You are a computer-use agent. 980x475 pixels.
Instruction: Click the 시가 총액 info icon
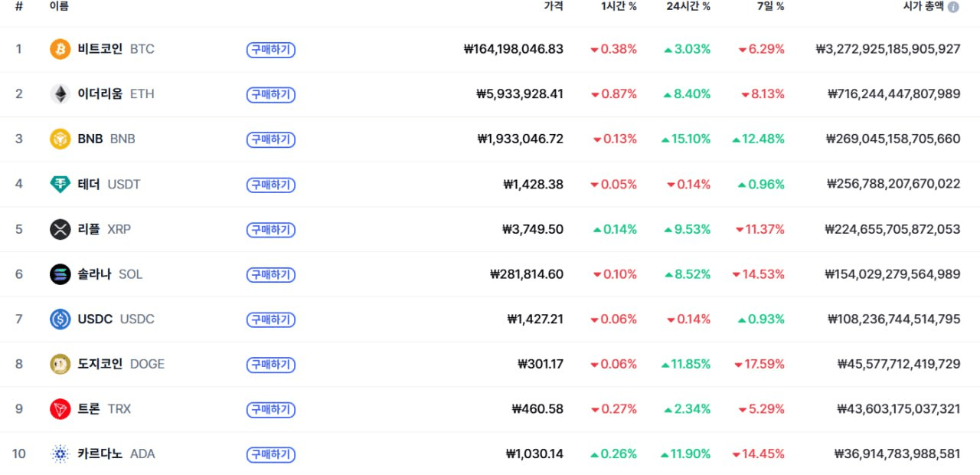(953, 7)
